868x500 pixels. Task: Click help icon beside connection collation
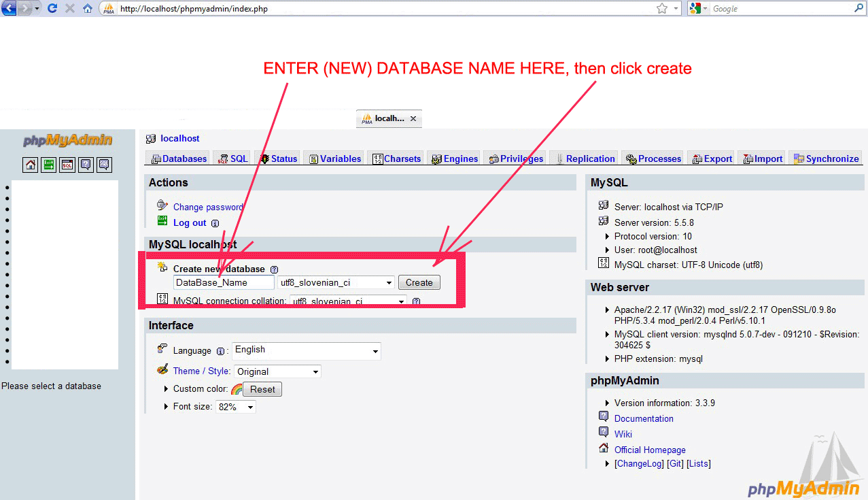point(416,301)
